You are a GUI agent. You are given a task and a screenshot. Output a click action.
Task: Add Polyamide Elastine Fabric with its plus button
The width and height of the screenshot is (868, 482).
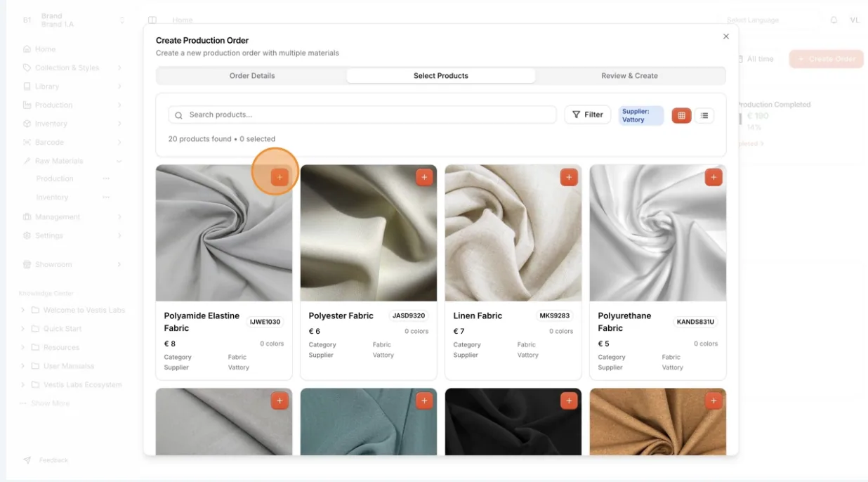click(x=280, y=177)
